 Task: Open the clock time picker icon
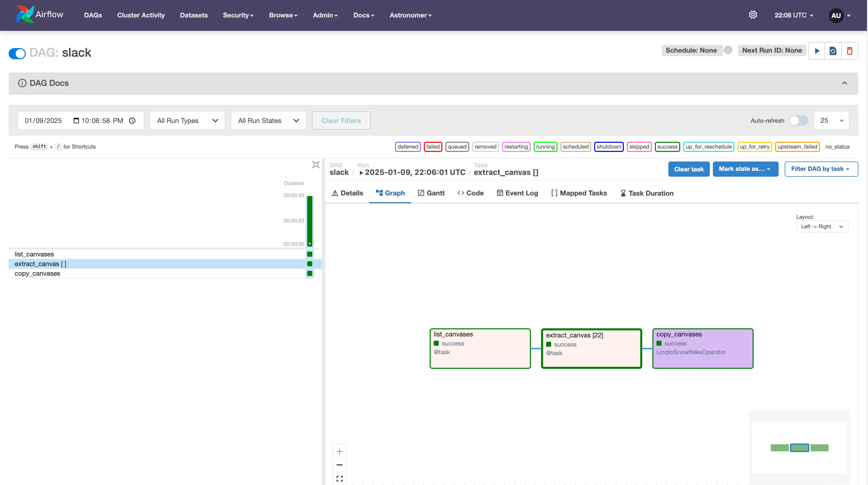(x=132, y=120)
